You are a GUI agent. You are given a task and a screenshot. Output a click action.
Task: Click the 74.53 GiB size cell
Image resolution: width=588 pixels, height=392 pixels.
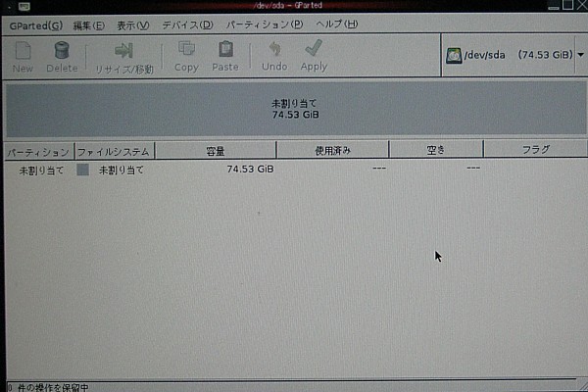[x=250, y=170]
